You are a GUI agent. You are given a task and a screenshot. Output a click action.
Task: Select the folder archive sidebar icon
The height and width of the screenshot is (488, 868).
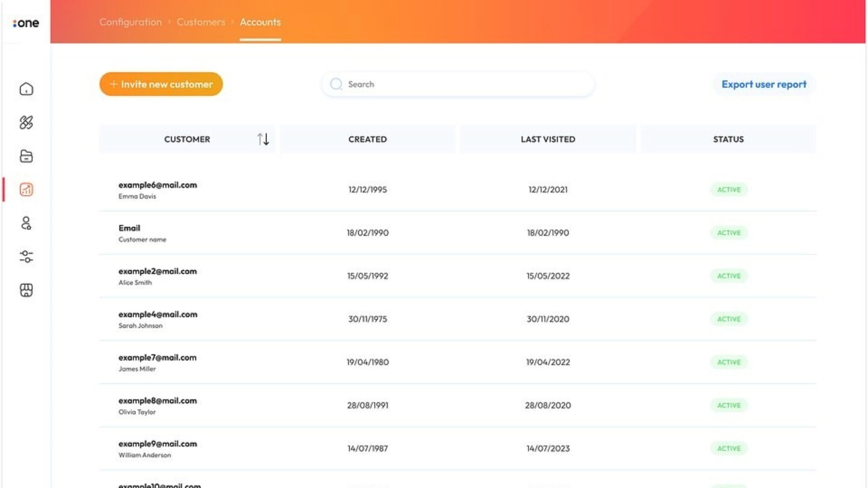[26, 157]
